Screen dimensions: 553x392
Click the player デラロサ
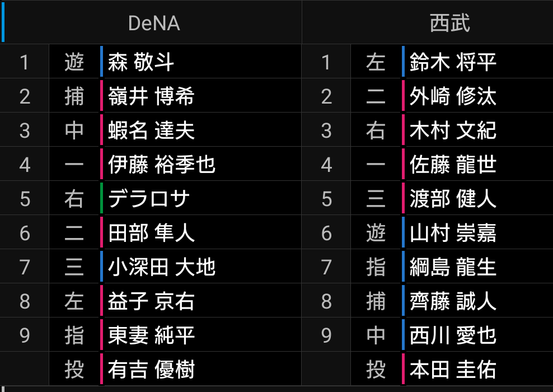point(149,199)
